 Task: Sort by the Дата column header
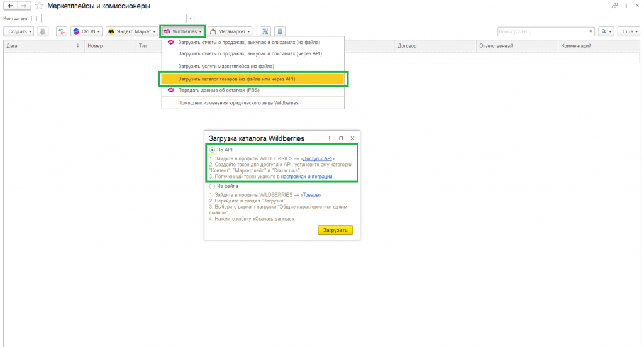pyautogui.click(x=44, y=46)
